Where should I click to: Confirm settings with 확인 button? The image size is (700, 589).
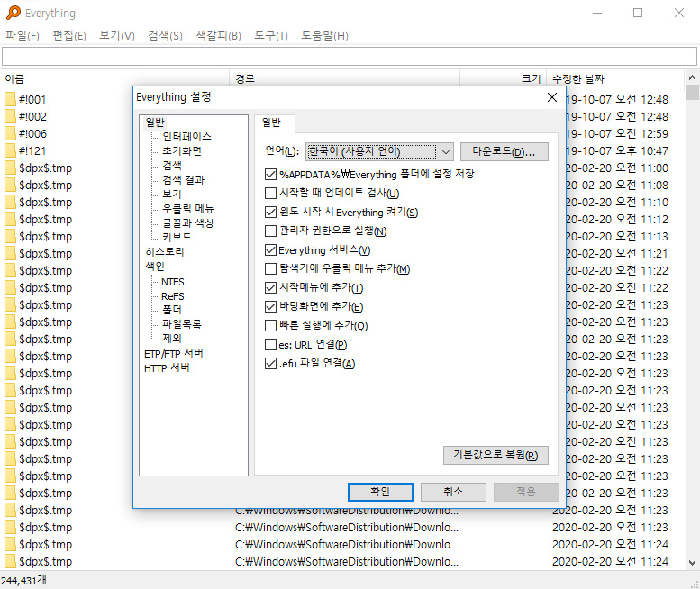(380, 492)
